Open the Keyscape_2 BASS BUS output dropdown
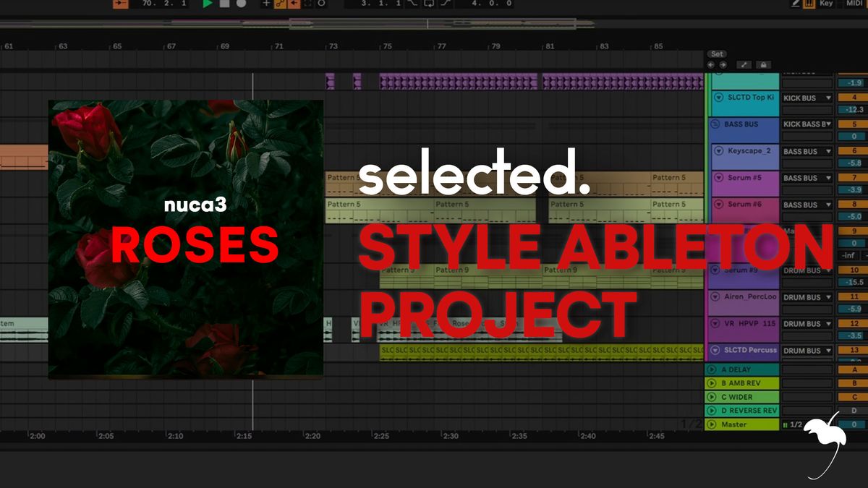868x488 pixels. tap(807, 151)
